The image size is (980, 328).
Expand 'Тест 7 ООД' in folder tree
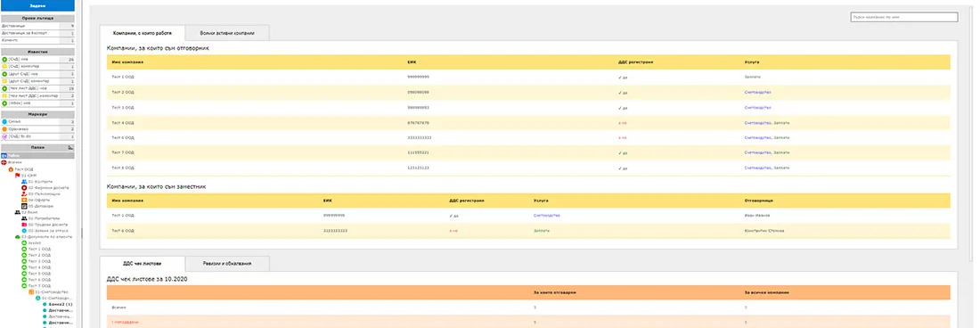(x=40, y=285)
